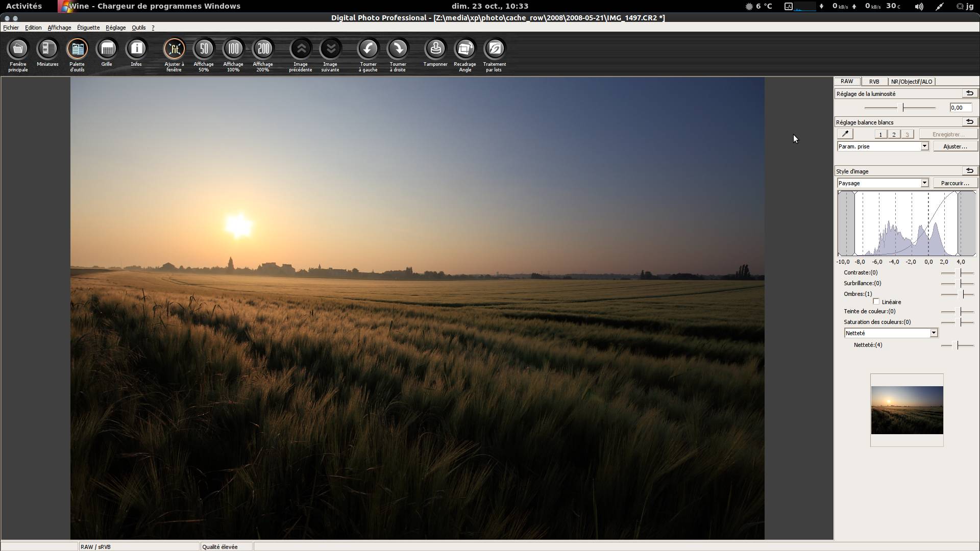Enable the Linéaire checkbox
This screenshot has width=980, height=551.
tap(876, 302)
